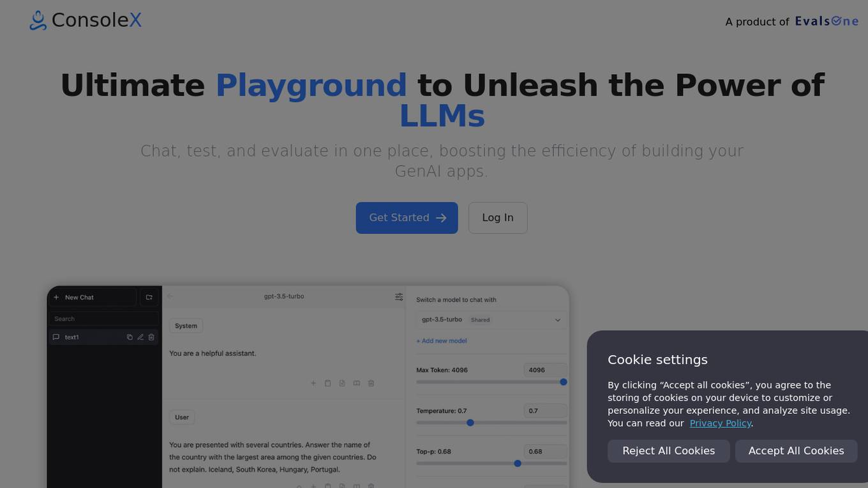Click the plus icon under the System message

click(x=313, y=383)
